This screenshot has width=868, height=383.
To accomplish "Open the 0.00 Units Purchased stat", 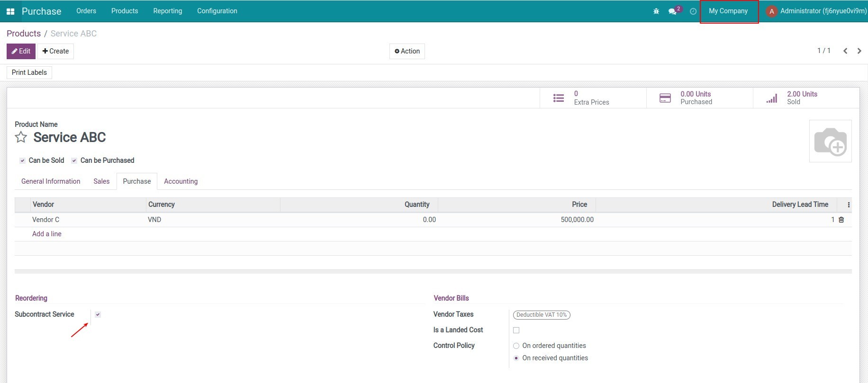I will click(699, 98).
